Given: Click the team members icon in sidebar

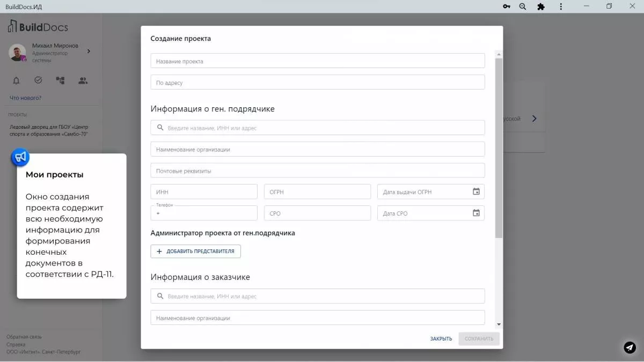Looking at the screenshot, I should pos(82,80).
